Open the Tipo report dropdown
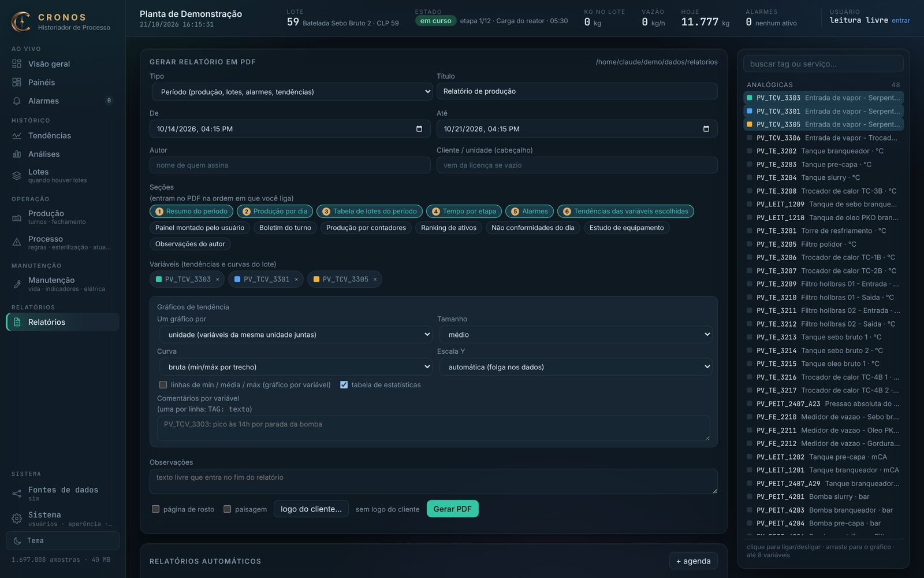Image resolution: width=924 pixels, height=578 pixels. click(292, 92)
